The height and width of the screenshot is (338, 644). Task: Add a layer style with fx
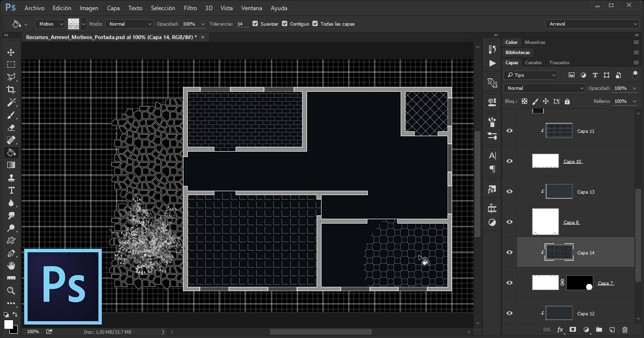tap(560, 330)
